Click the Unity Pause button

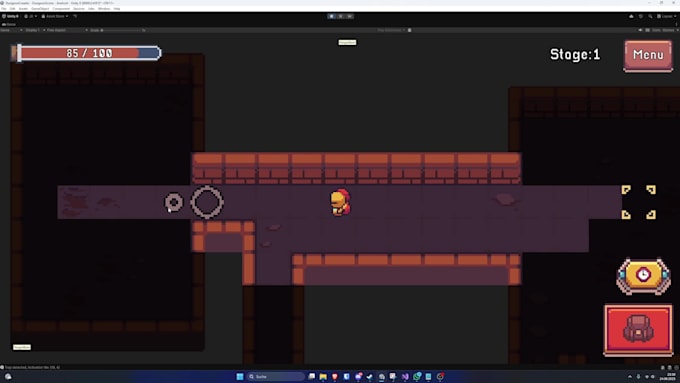coord(340,16)
